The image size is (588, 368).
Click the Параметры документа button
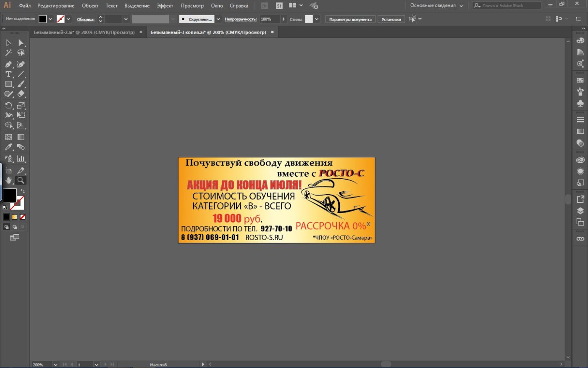coord(350,19)
